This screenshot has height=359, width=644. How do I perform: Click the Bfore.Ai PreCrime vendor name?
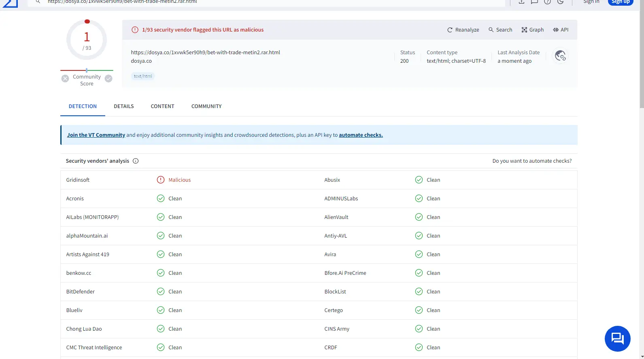pyautogui.click(x=345, y=273)
